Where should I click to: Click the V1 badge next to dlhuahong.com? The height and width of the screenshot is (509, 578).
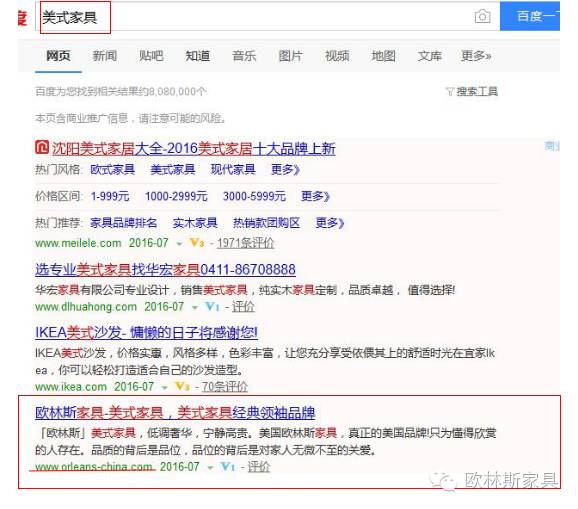point(212,306)
